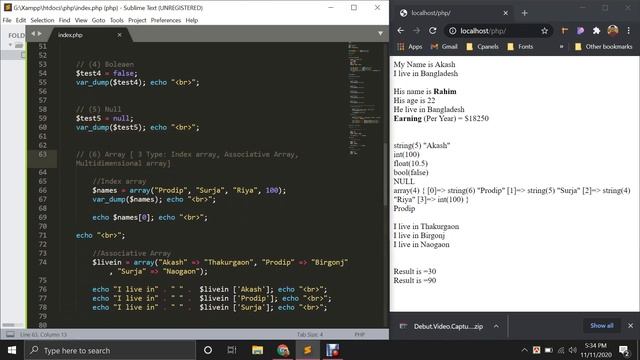Screen dimensions: 640x360
Task: Show hidden system tray icons
Action: [x=524, y=350]
